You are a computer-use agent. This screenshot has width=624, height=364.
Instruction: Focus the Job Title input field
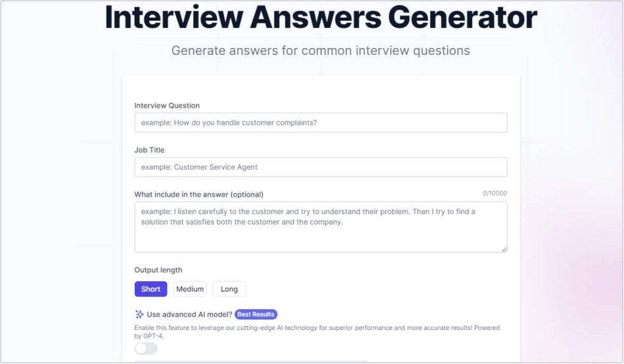[321, 167]
